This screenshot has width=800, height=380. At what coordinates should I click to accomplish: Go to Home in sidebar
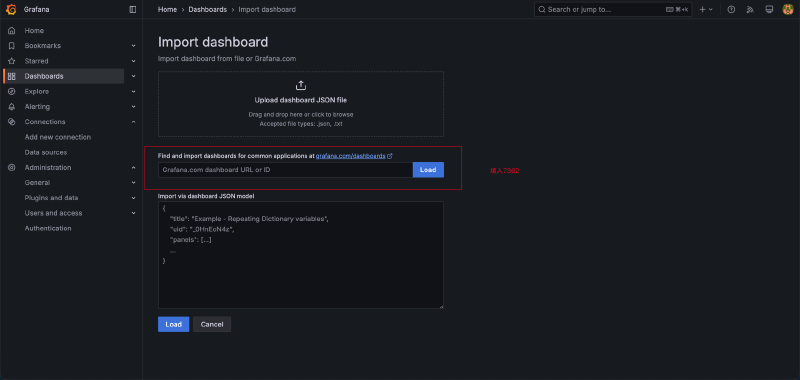(34, 31)
